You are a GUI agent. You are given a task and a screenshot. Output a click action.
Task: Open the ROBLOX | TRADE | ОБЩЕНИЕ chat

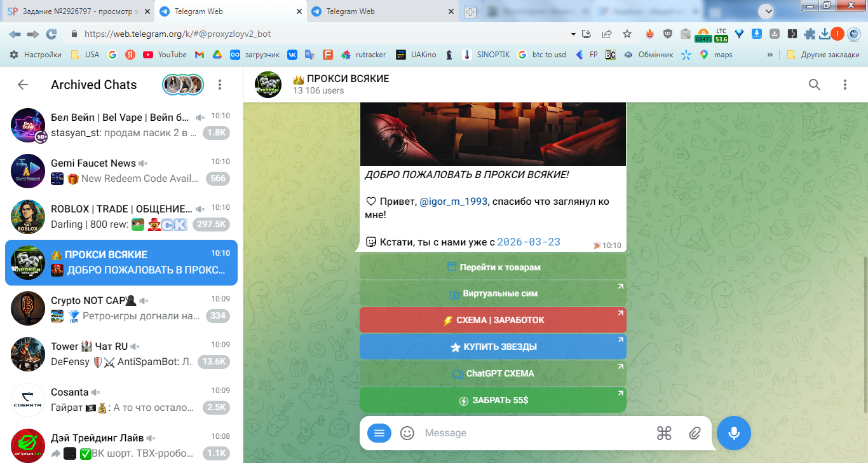[x=121, y=217]
